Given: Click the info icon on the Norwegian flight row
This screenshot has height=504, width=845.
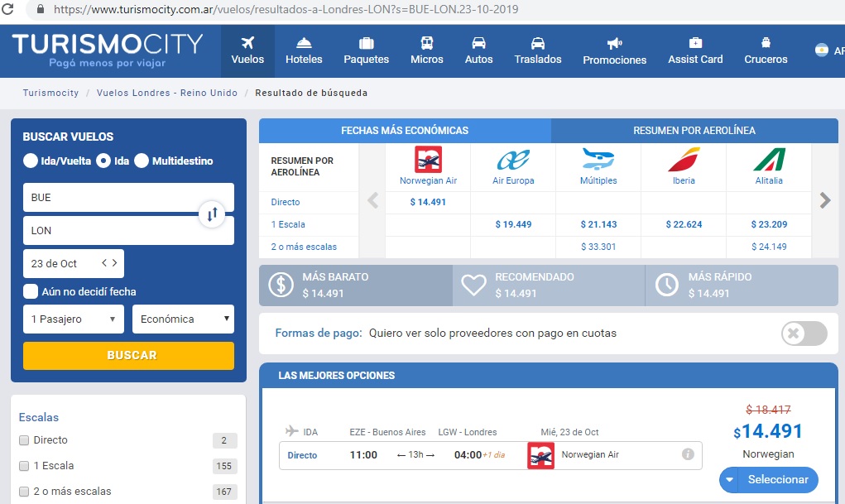Looking at the screenshot, I should click(x=688, y=454).
